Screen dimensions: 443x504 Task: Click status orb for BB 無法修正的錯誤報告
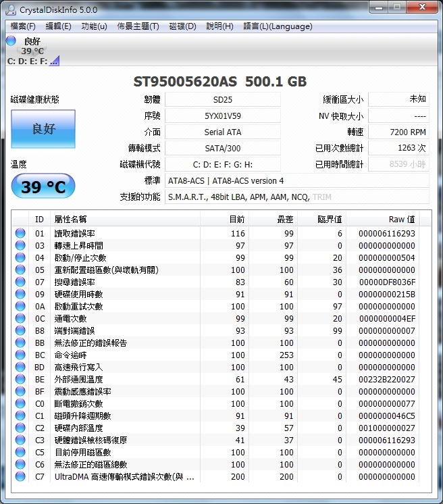(x=20, y=343)
